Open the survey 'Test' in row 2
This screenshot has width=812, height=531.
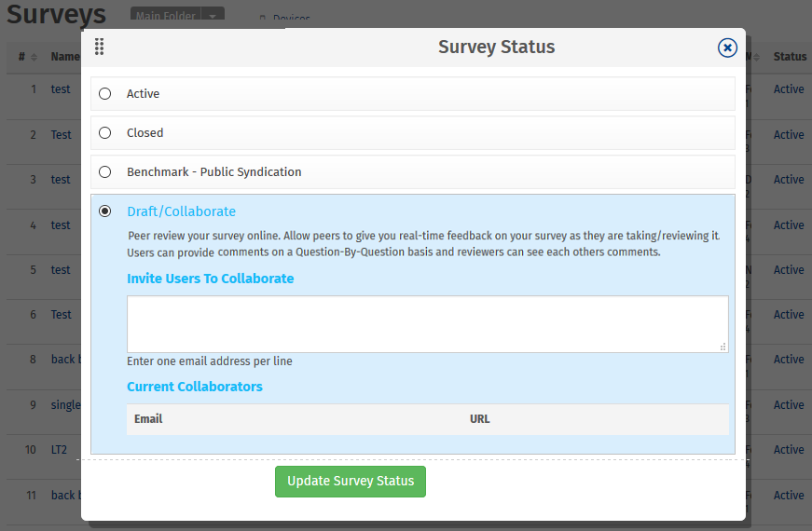tap(62, 134)
